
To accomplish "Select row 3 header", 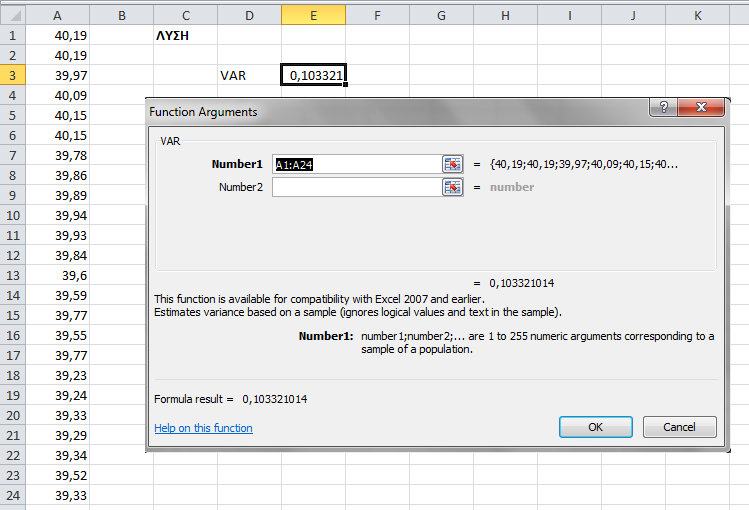I will tap(12, 75).
